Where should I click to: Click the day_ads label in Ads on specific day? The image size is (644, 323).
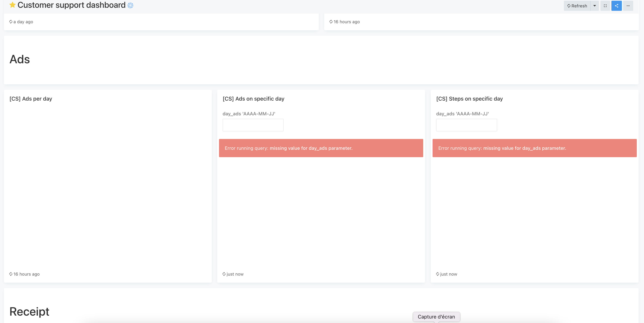249,114
